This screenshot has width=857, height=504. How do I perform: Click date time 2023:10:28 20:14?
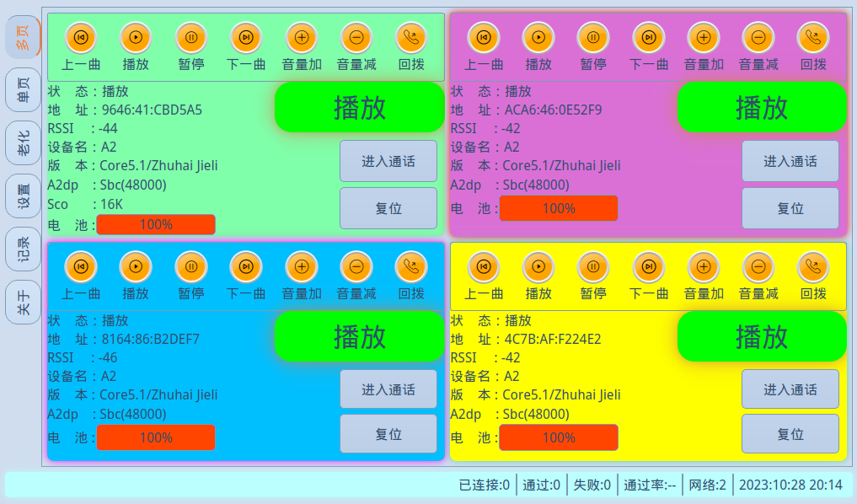point(790,485)
